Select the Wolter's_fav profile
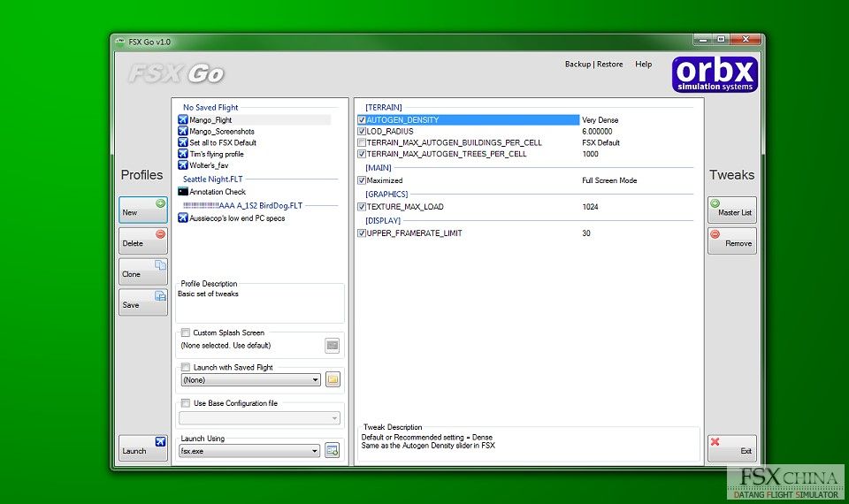This screenshot has width=849, height=504. pos(209,165)
